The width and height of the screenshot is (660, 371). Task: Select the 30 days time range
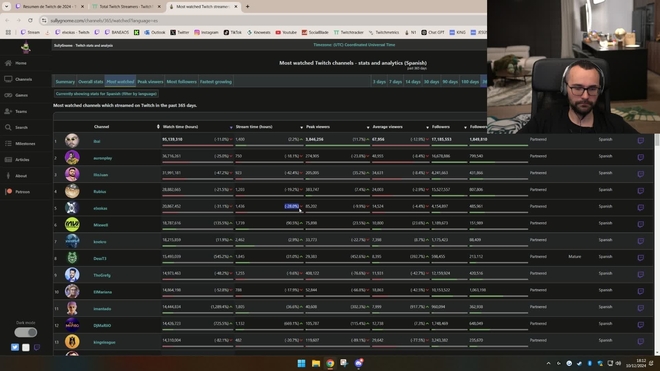(431, 82)
